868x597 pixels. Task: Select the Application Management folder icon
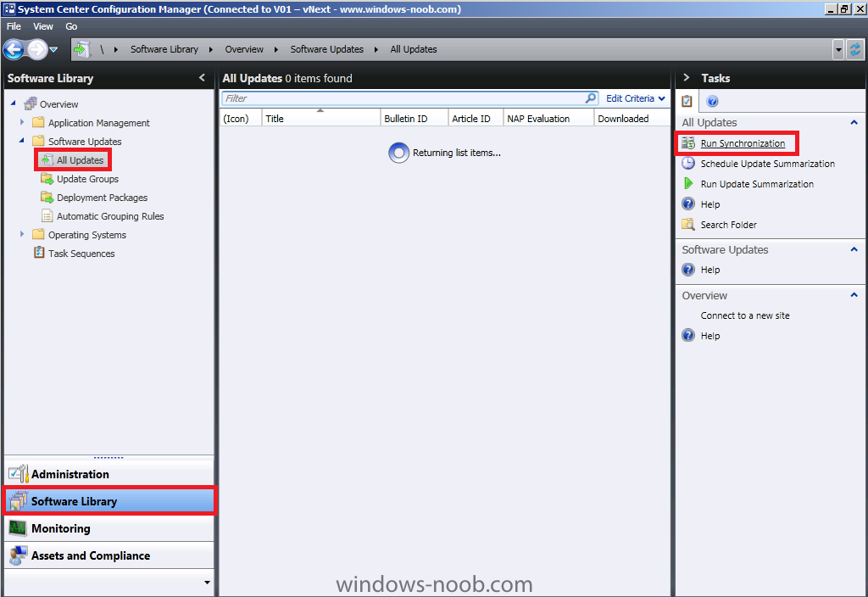pyautogui.click(x=38, y=122)
